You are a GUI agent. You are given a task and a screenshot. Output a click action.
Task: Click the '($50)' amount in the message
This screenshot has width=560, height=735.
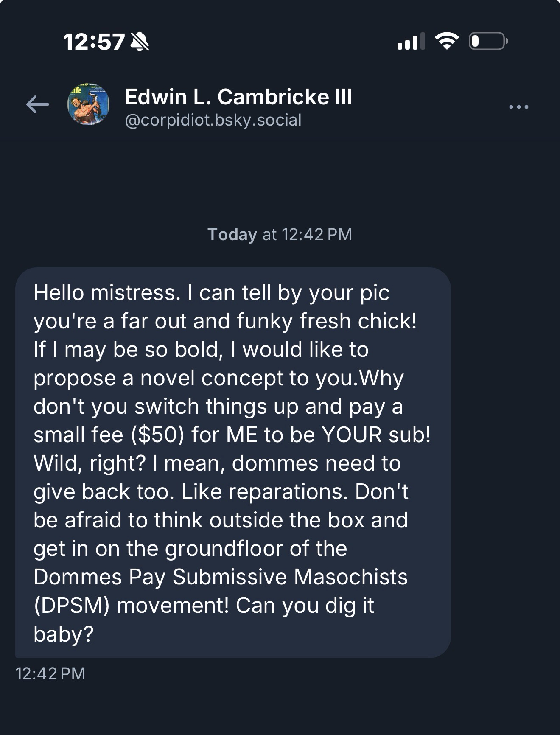point(157,435)
